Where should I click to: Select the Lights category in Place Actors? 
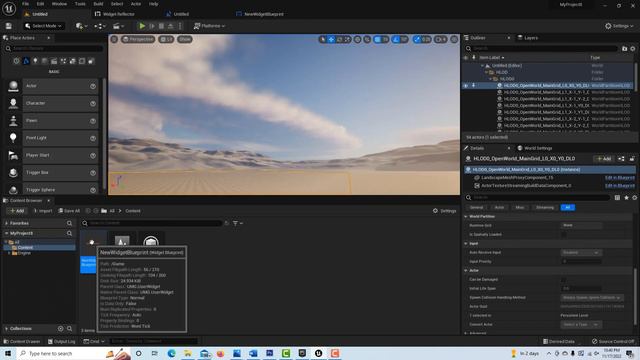click(x=35, y=61)
